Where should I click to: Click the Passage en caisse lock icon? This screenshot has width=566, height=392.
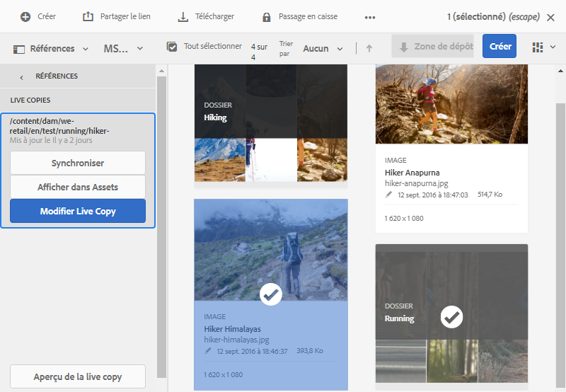267,17
